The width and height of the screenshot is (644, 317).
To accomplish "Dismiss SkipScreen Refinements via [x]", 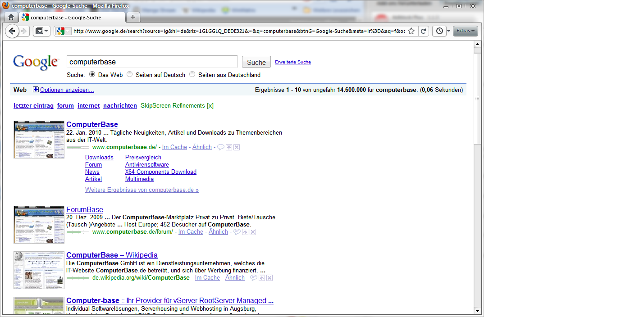I will [210, 106].
